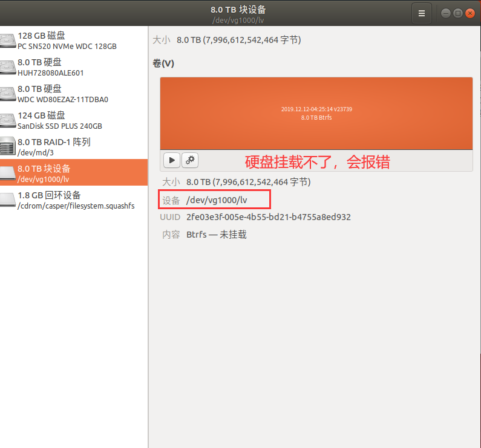
Task: Click the mount (play) button under the volume
Action: (x=172, y=160)
